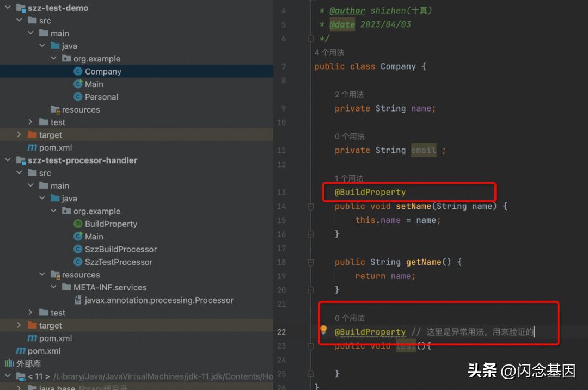Expand the test folder in szz-test-demo

pyautogui.click(x=32, y=122)
